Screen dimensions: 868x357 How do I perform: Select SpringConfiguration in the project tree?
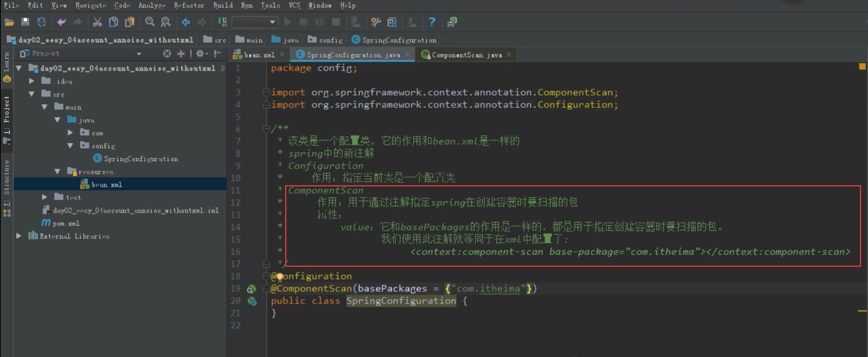pos(135,159)
